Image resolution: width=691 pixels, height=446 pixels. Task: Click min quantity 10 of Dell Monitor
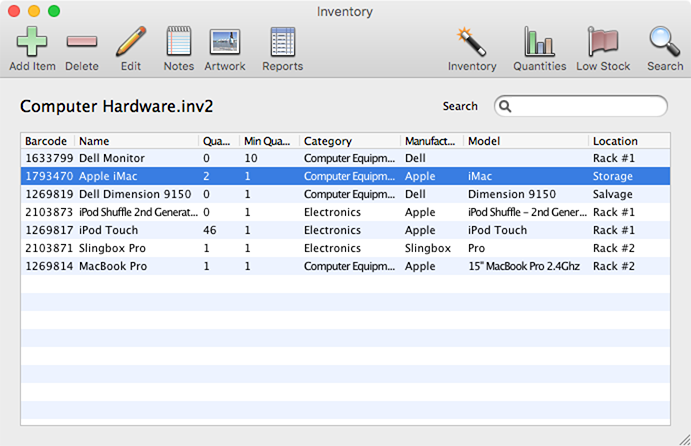[251, 158]
